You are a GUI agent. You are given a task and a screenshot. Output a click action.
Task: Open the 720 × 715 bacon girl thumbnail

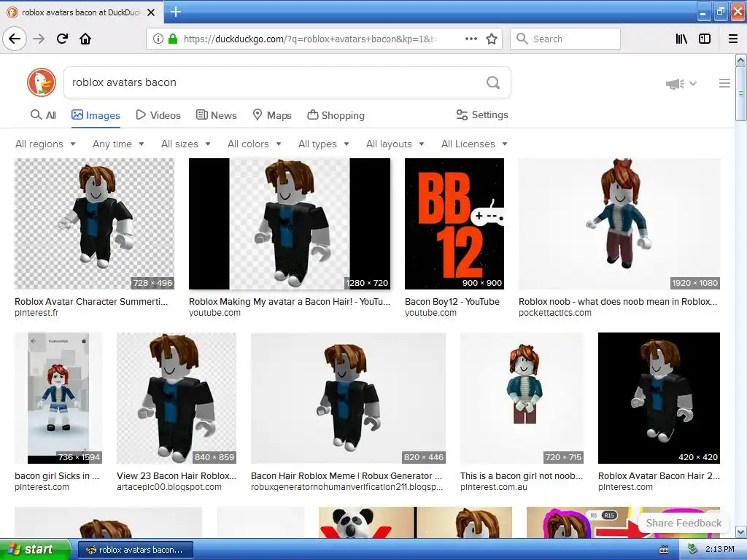(522, 398)
